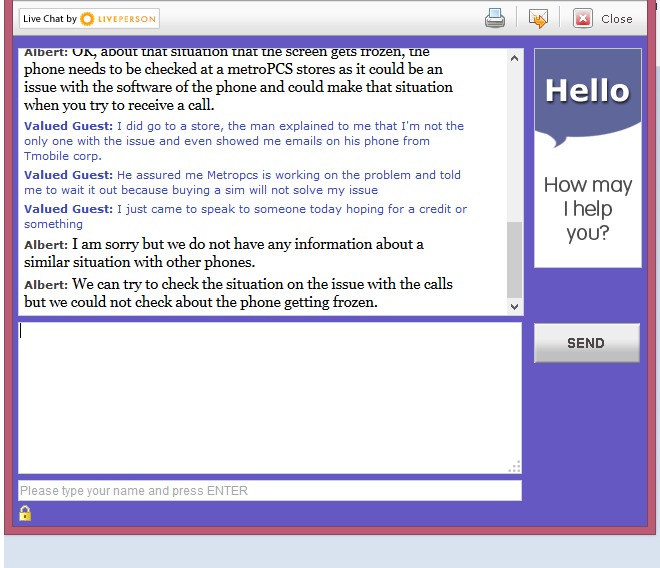The height and width of the screenshot is (568, 660).
Task: Click message 'I am sorry but we do not have'
Action: 224,253
